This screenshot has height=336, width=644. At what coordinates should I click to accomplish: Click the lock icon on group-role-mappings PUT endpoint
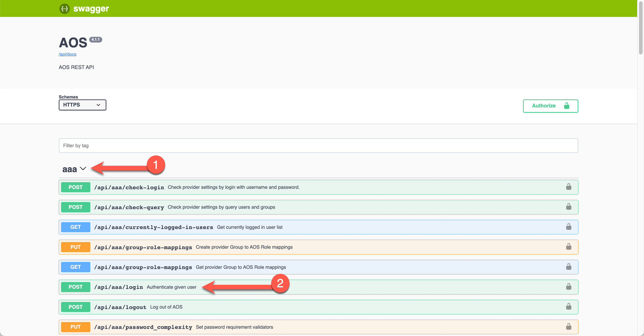[x=569, y=247]
